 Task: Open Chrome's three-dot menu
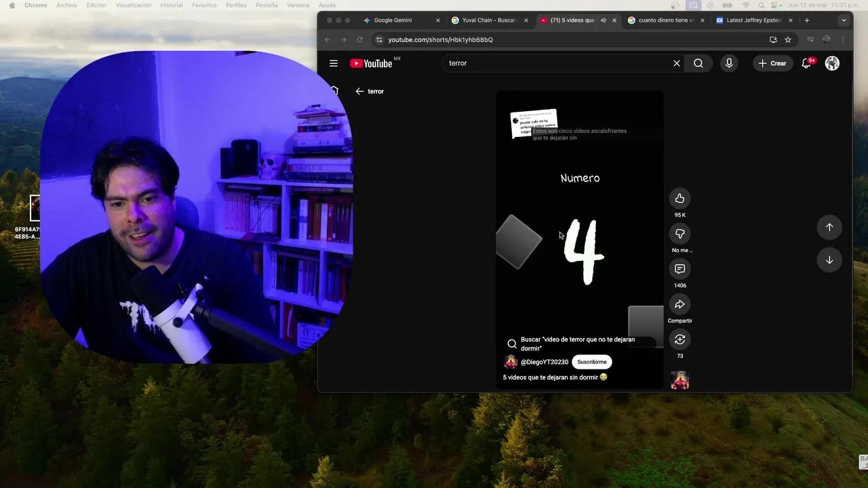(844, 39)
